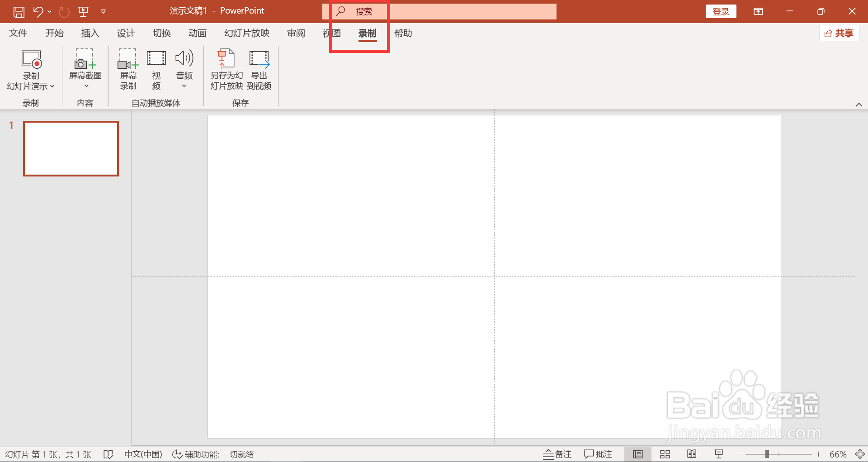Open Customize Quick Access Toolbar dropdown
The width and height of the screenshot is (868, 462).
point(103,12)
